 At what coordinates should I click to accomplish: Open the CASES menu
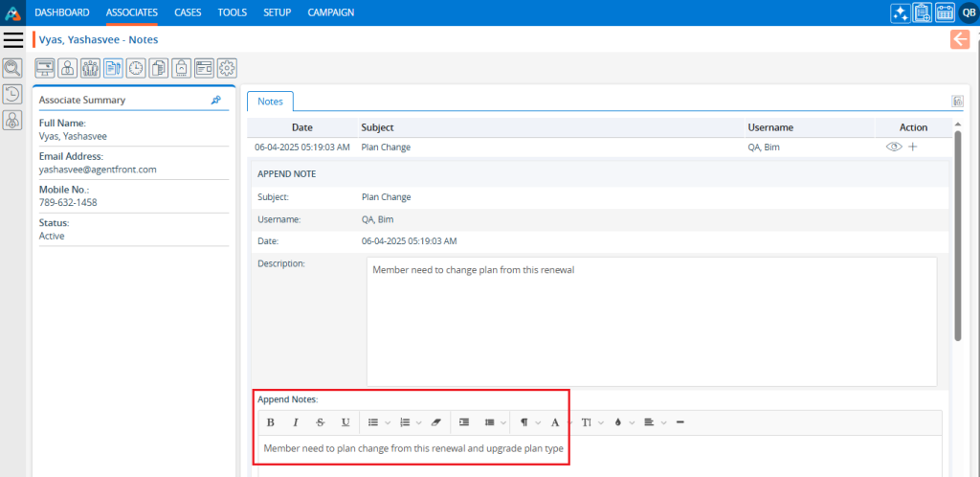[188, 12]
